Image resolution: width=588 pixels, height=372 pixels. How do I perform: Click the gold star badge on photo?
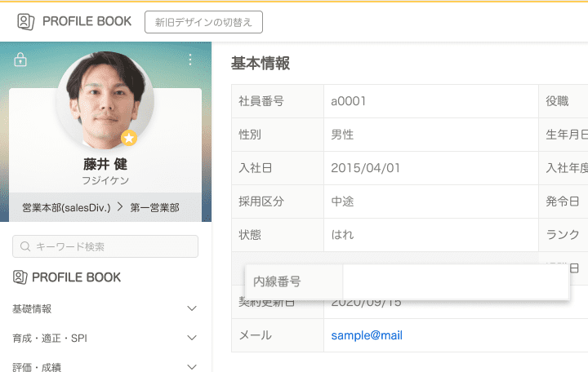(x=128, y=138)
